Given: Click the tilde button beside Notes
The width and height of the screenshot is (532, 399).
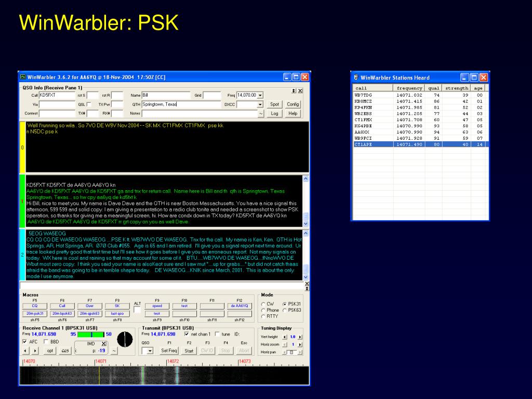Looking at the screenshot, I should tap(261, 114).
